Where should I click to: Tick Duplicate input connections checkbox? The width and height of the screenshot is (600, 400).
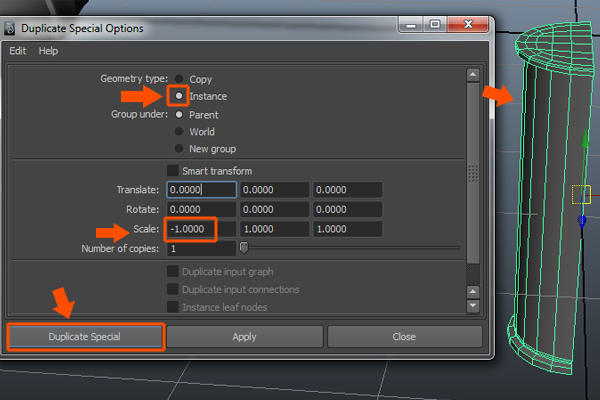(x=173, y=289)
